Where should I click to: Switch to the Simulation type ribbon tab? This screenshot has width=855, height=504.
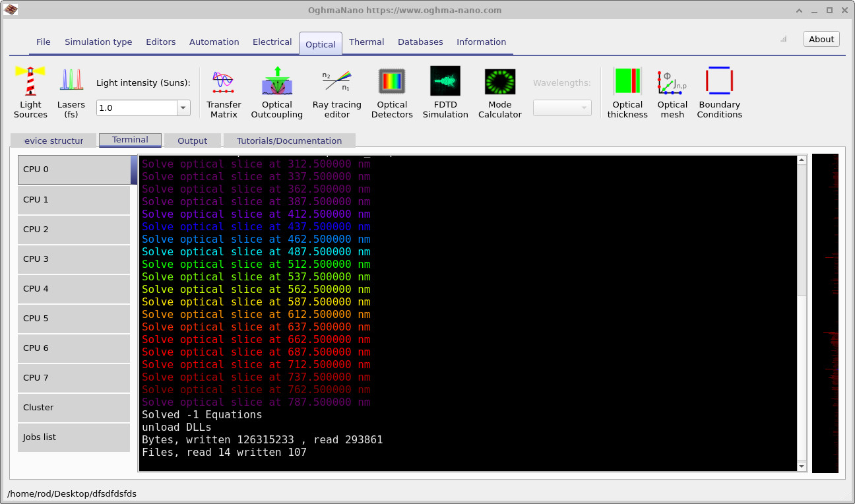click(x=98, y=42)
